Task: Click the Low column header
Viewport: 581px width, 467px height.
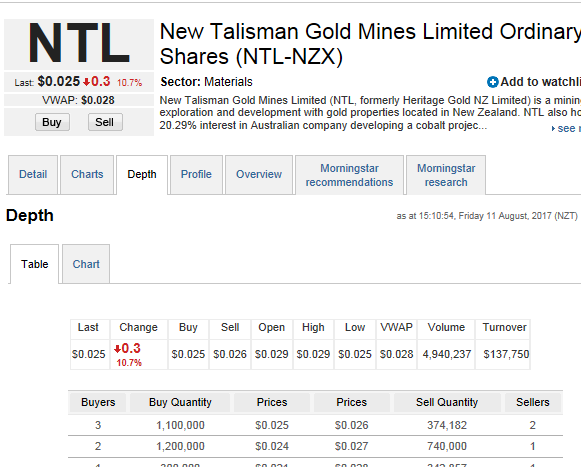Action: pyautogui.click(x=355, y=328)
